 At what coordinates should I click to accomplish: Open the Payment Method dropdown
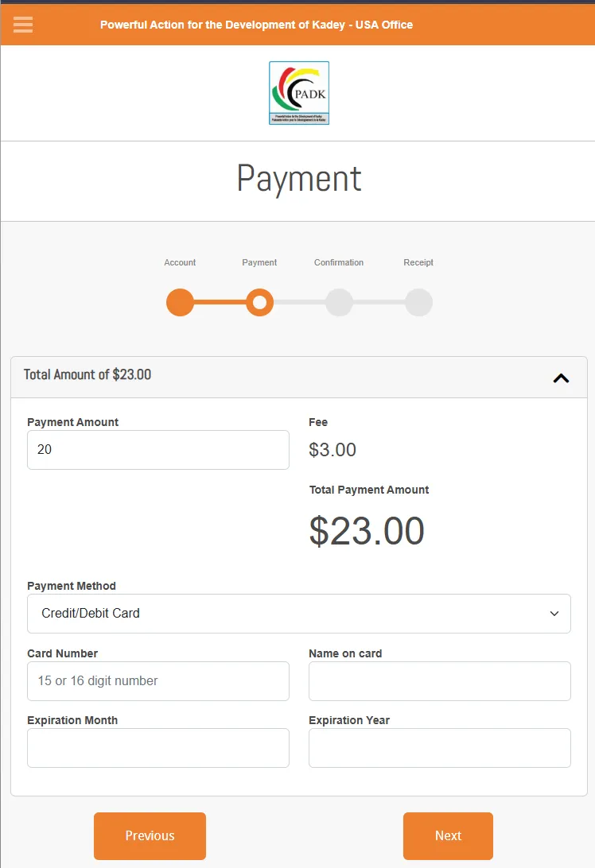point(298,613)
